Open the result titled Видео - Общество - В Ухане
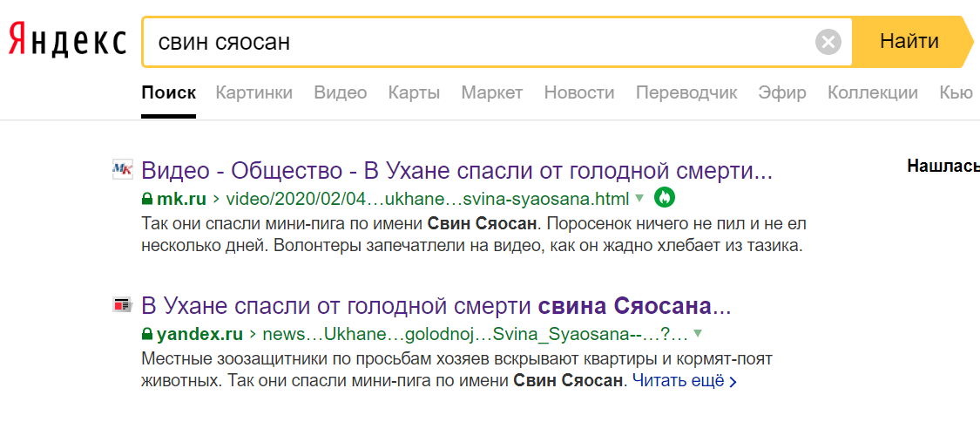This screenshot has width=980, height=429. pyautogui.click(x=456, y=170)
